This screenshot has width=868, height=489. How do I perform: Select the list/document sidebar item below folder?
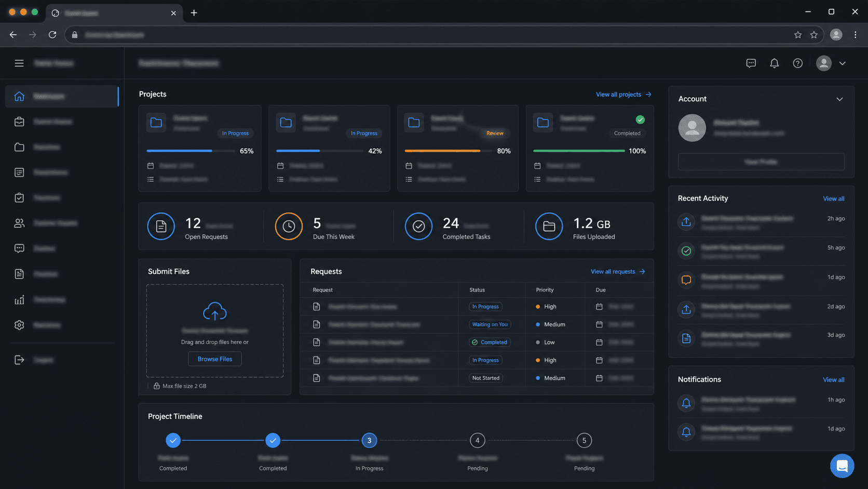(19, 173)
